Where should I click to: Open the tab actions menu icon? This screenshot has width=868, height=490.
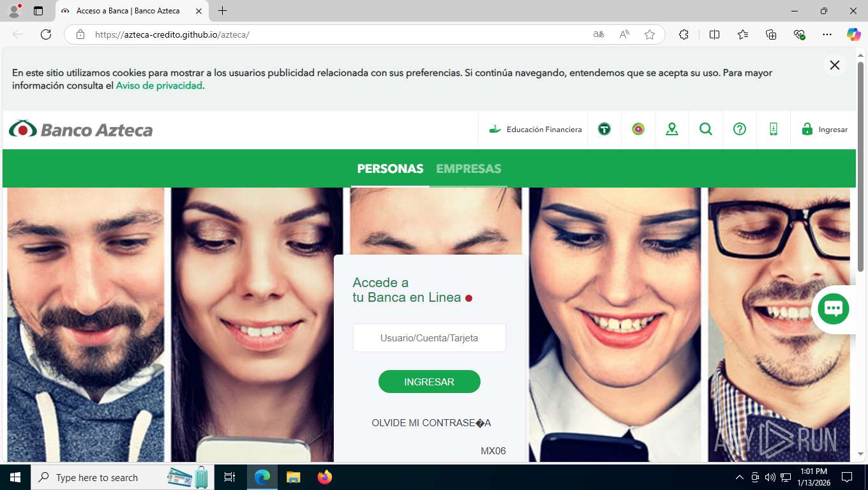(38, 11)
